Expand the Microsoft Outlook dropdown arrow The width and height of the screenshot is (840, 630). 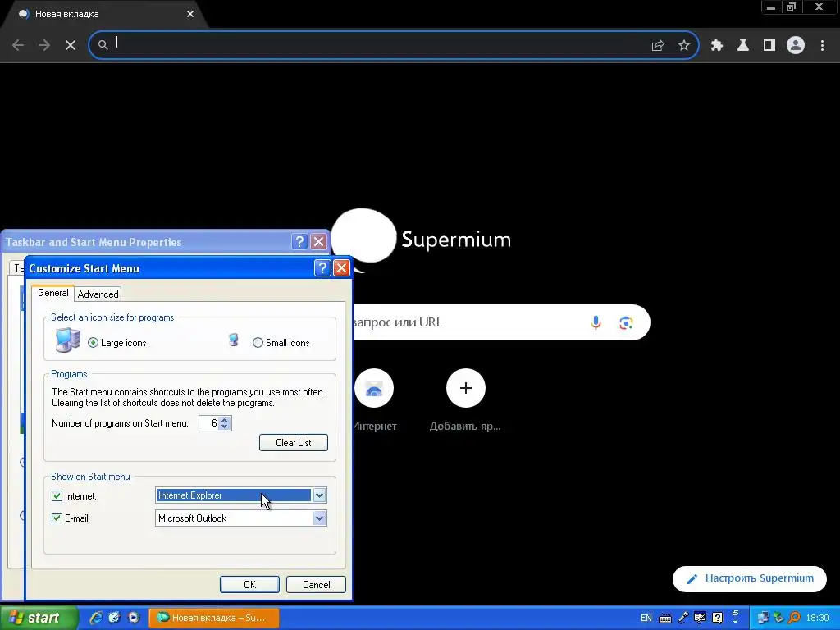[319, 518]
